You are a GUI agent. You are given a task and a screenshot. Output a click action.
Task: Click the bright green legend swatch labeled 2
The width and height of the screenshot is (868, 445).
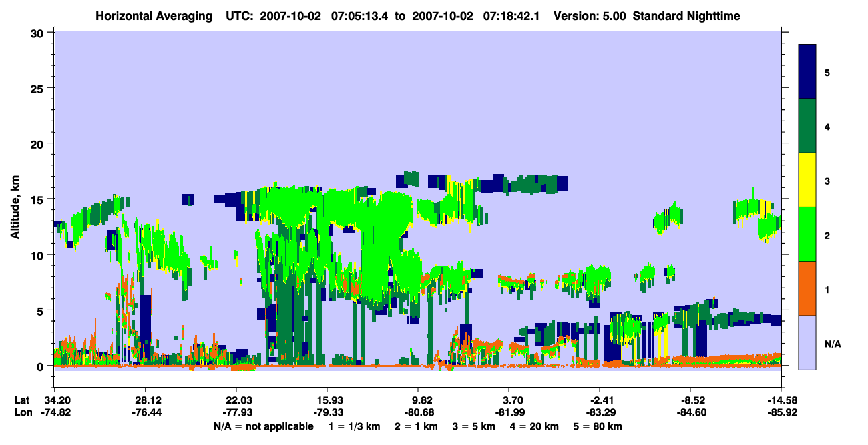coord(808,234)
